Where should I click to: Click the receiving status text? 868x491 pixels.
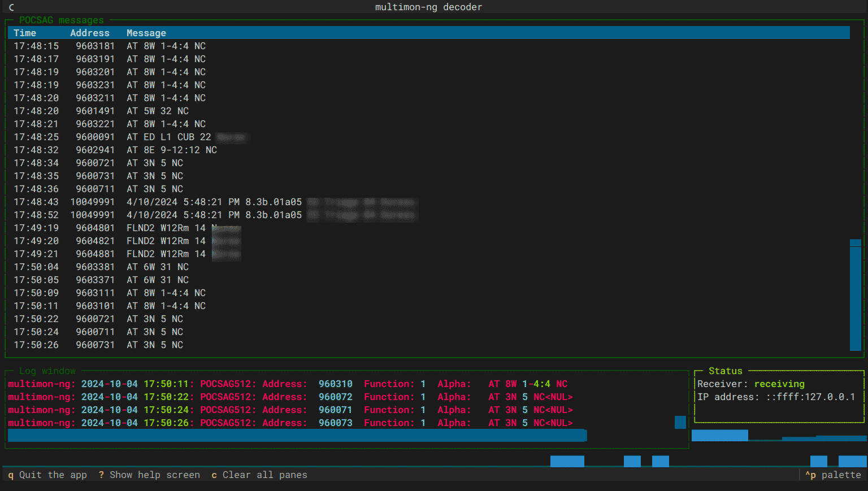point(779,384)
